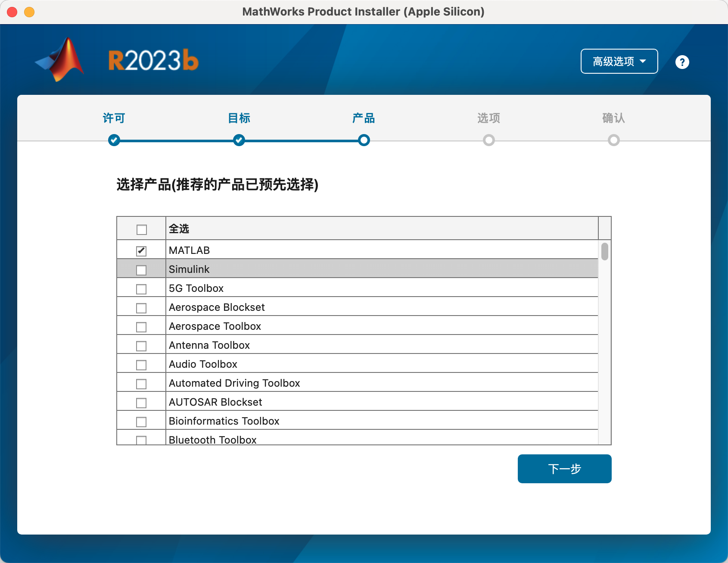Select the Bluetooth Toolbox row text
Image resolution: width=728 pixels, height=563 pixels.
click(x=213, y=440)
